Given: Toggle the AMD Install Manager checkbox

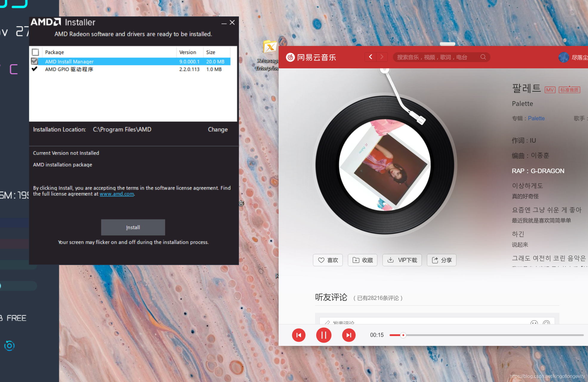Looking at the screenshot, I should click(35, 61).
